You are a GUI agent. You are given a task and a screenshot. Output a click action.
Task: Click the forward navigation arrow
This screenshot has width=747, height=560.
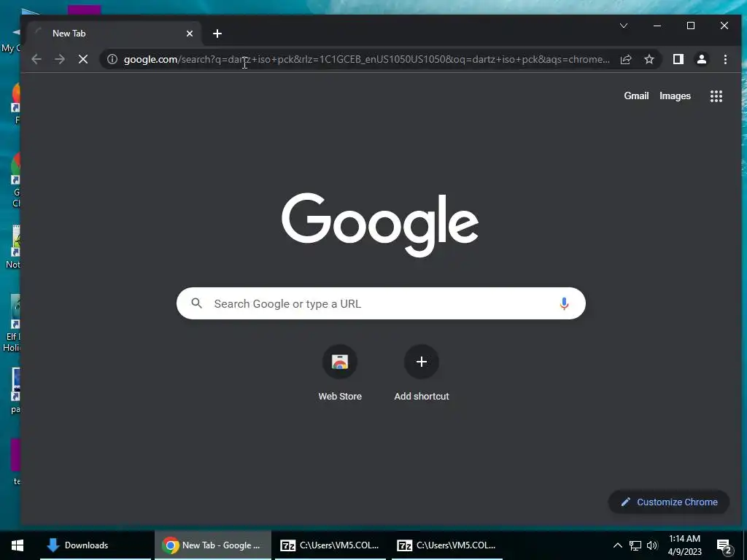tap(60, 59)
